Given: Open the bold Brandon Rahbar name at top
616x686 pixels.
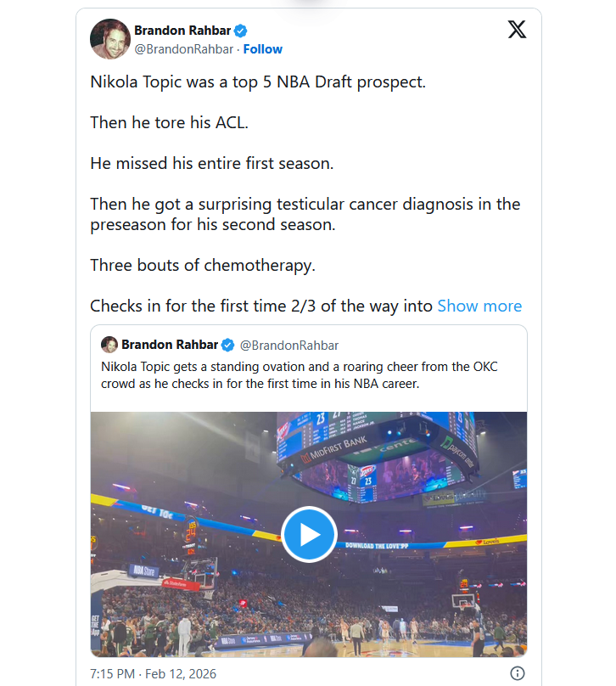Looking at the screenshot, I should point(182,31).
